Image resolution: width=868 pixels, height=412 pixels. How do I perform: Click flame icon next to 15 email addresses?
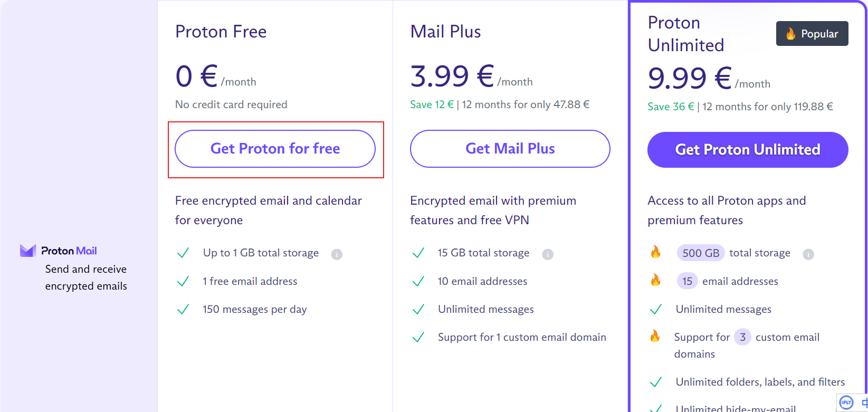[655, 280]
